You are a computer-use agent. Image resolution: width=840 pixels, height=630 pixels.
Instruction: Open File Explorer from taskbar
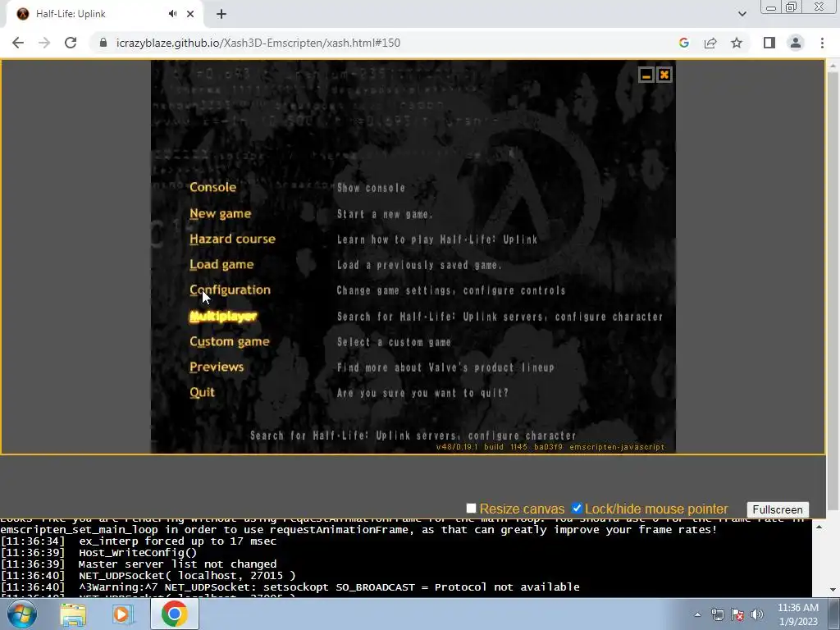(73, 614)
